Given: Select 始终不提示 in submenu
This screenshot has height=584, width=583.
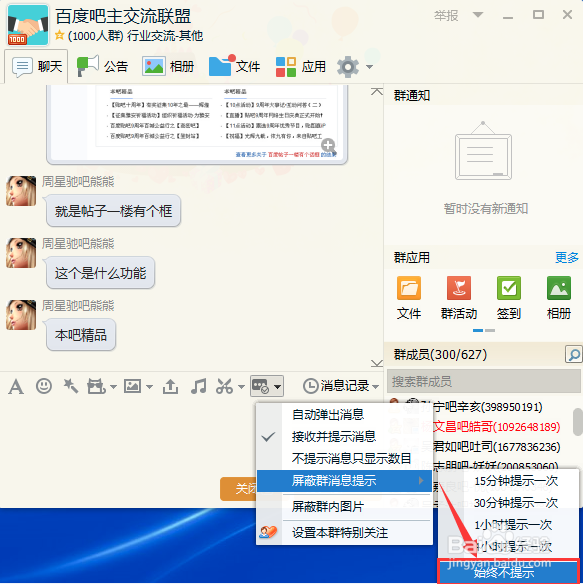Looking at the screenshot, I should coord(508,572).
